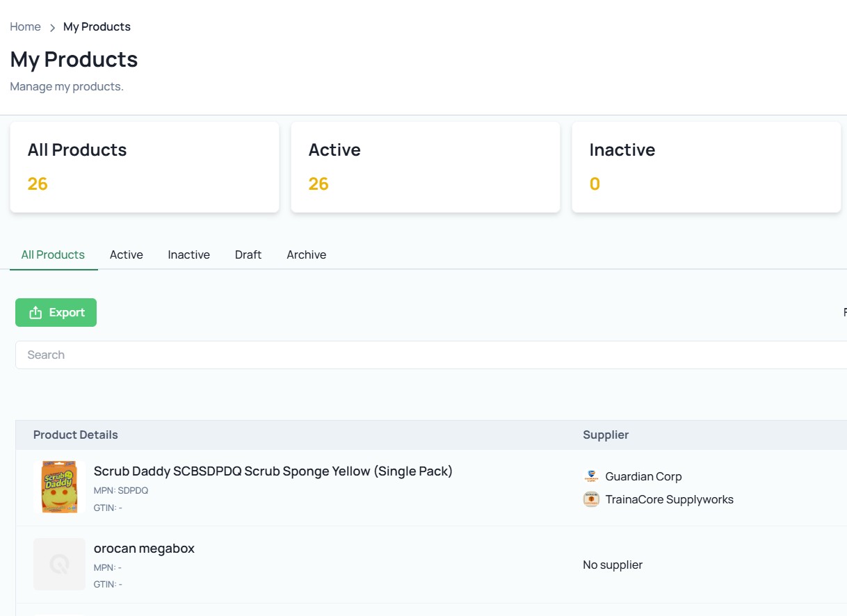The height and width of the screenshot is (616, 847).
Task: Open the TrainaCore Supplyworks supplier
Action: [x=670, y=499]
